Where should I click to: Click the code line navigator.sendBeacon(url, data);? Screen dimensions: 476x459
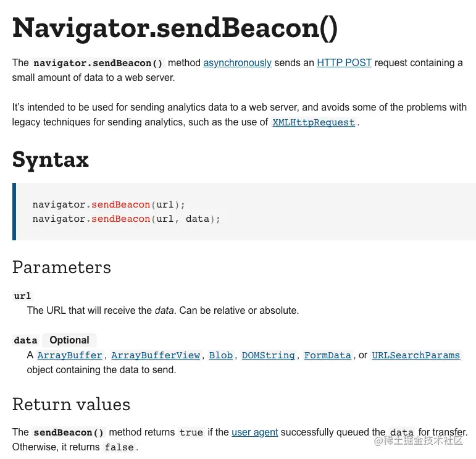pos(126,219)
